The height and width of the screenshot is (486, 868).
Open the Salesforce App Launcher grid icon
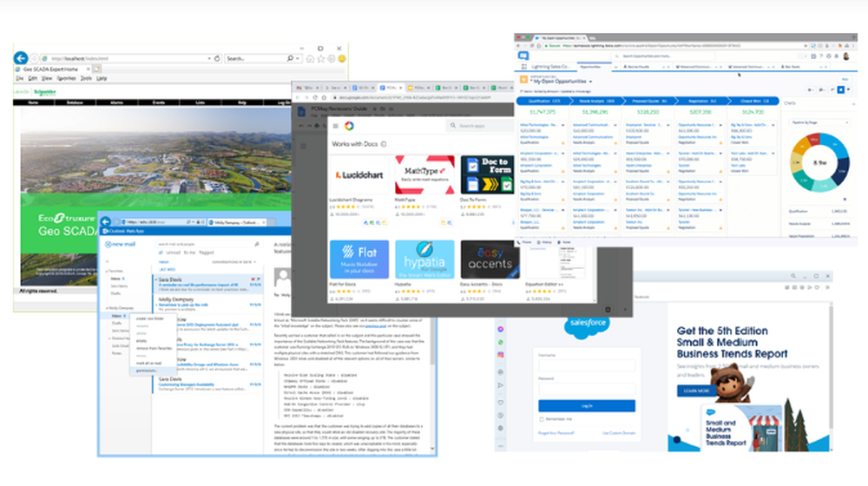click(523, 67)
